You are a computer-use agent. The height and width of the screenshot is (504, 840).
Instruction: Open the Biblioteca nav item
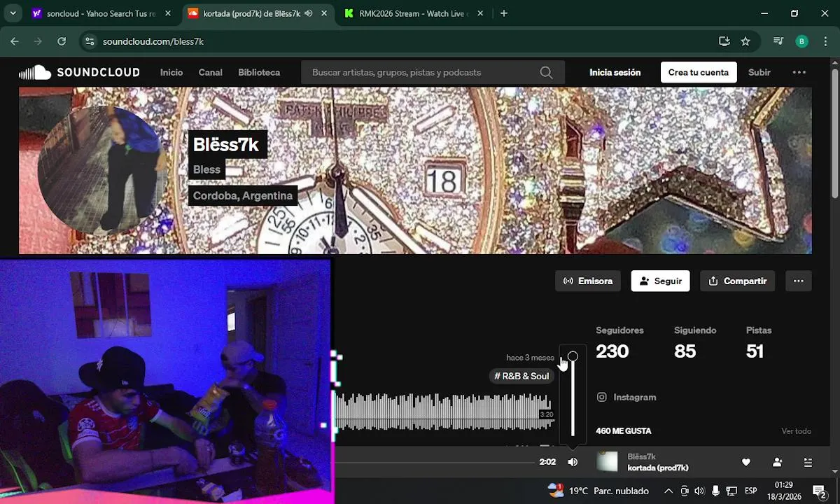[259, 72]
